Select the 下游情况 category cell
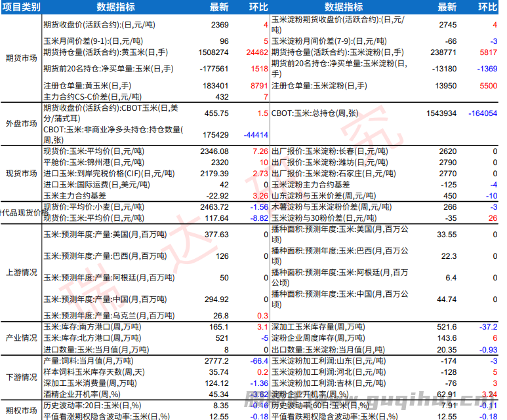507x420 pixels. (x=21, y=377)
